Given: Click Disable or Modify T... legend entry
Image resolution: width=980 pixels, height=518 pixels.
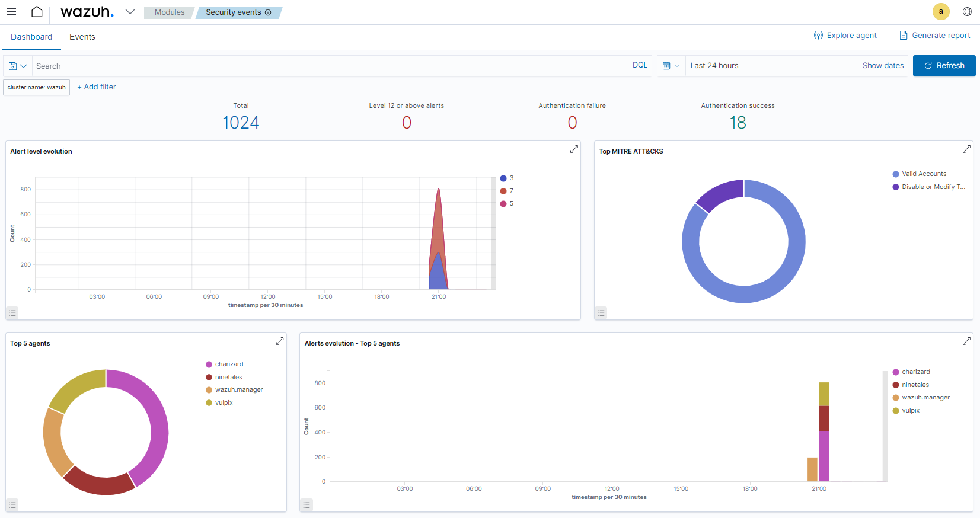Looking at the screenshot, I should click(929, 187).
